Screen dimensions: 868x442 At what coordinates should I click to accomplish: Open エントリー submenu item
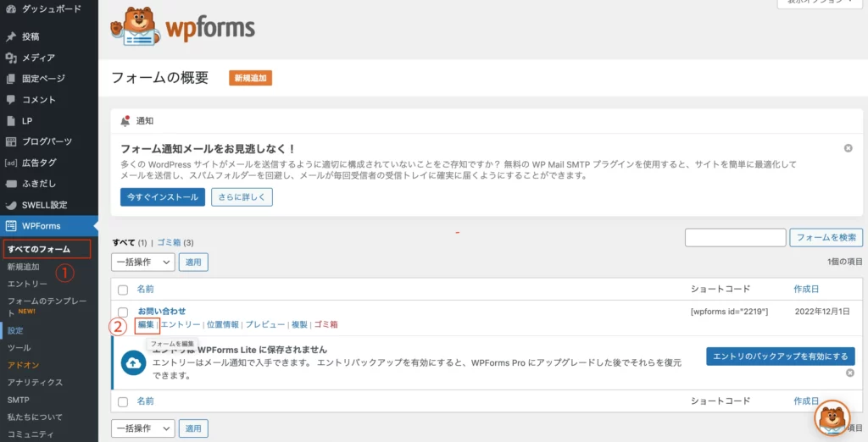(x=27, y=284)
